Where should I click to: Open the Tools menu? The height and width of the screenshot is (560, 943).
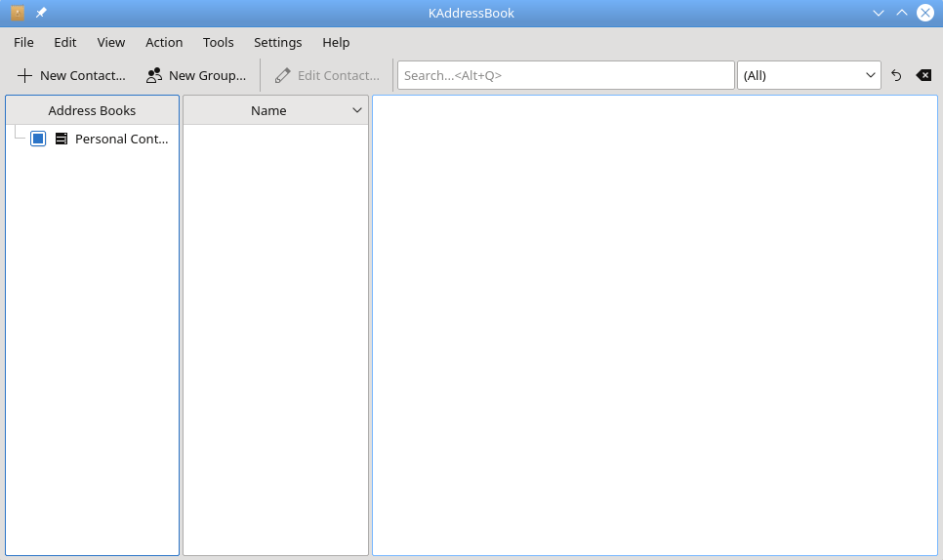[x=218, y=42]
